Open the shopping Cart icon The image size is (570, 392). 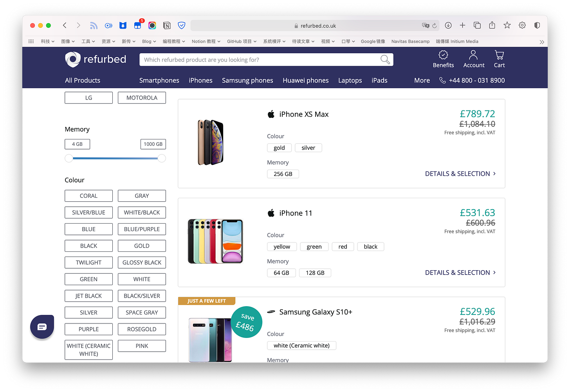point(499,55)
